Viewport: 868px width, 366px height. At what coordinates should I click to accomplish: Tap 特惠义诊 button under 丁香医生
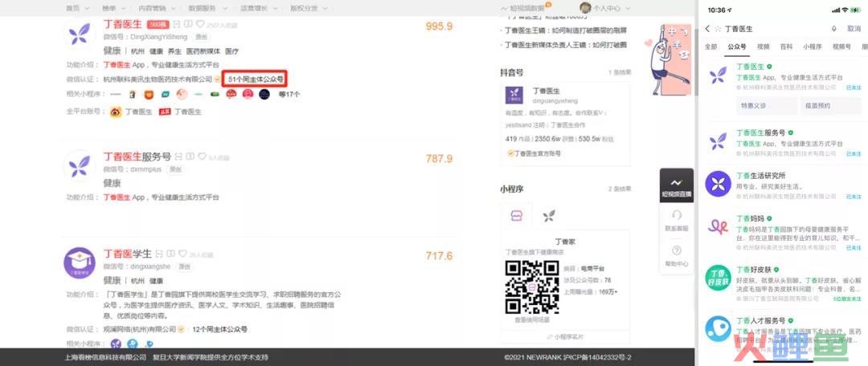click(766, 106)
